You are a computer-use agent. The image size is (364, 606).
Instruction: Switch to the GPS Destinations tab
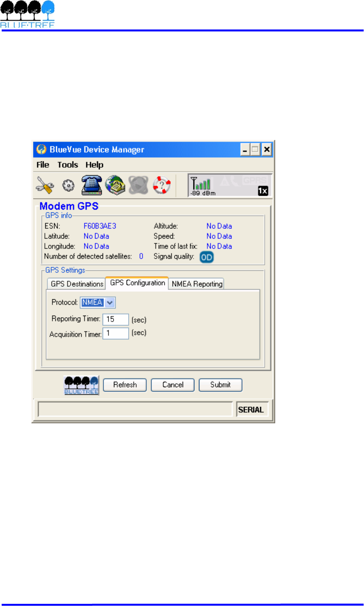click(x=77, y=284)
